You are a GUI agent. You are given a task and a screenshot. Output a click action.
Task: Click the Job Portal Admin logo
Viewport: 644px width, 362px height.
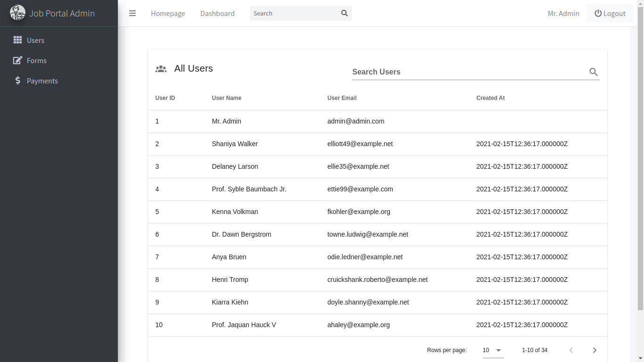[x=18, y=13]
